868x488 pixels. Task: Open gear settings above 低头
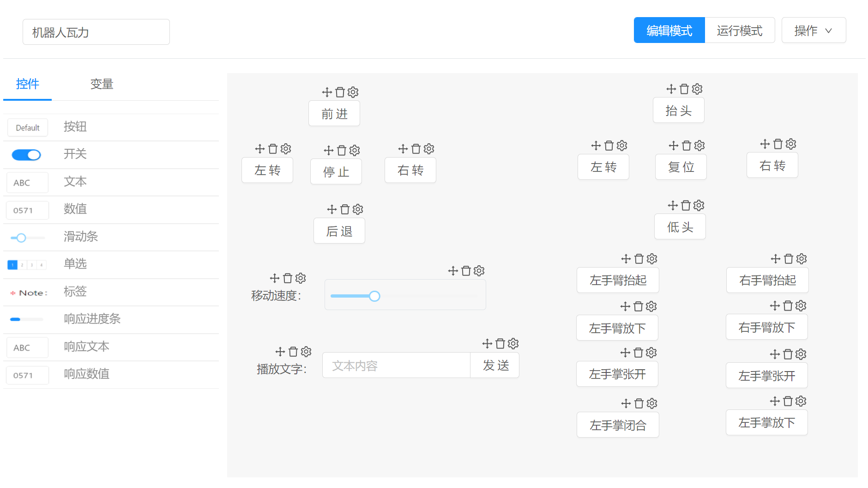coord(699,206)
